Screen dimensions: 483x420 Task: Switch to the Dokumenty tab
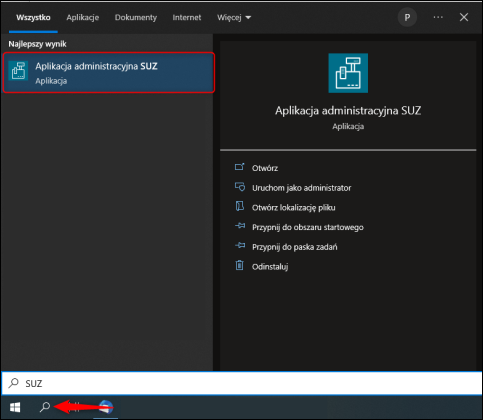pos(136,17)
